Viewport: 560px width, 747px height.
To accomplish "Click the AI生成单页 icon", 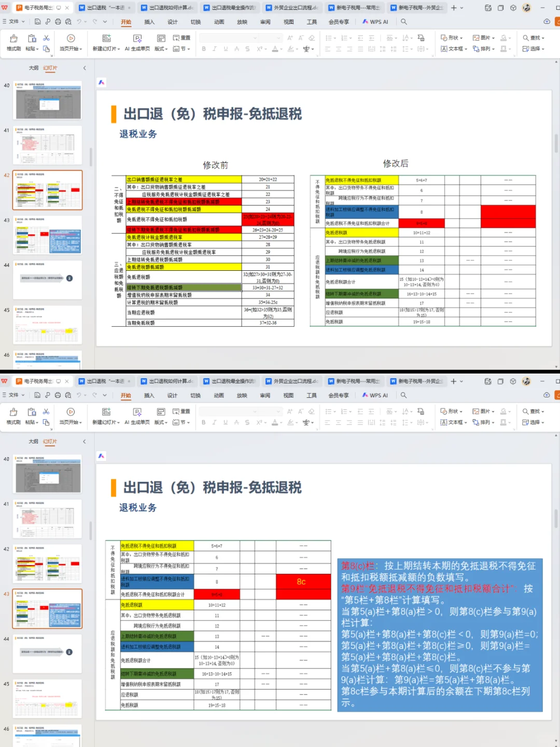I will (x=137, y=41).
